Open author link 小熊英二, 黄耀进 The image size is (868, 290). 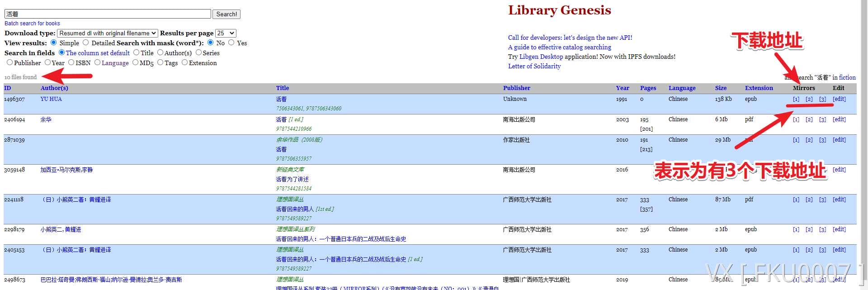coord(61,229)
